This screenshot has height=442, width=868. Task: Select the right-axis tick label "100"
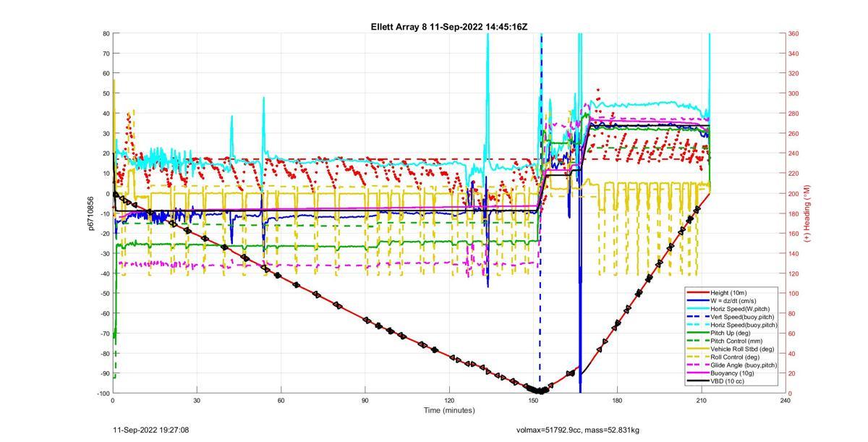[793, 294]
